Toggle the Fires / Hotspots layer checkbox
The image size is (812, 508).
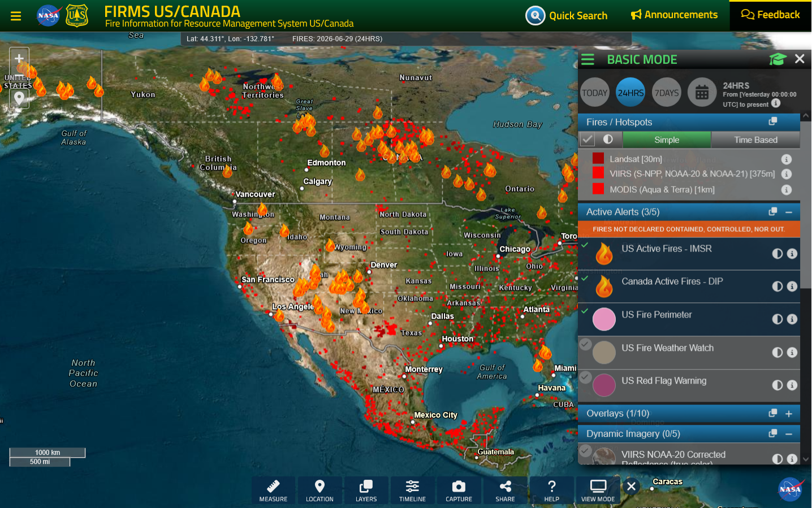588,139
